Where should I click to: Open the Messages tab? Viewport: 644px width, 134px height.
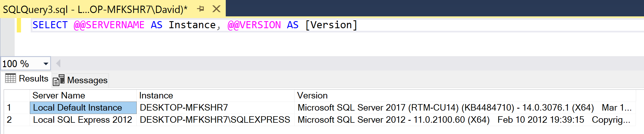coord(81,80)
